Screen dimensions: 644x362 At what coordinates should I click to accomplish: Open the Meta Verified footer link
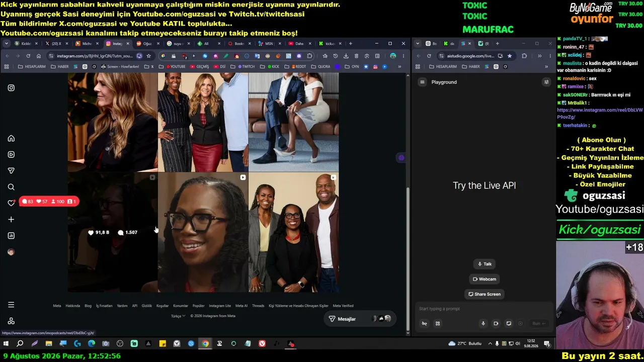pyautogui.click(x=343, y=306)
